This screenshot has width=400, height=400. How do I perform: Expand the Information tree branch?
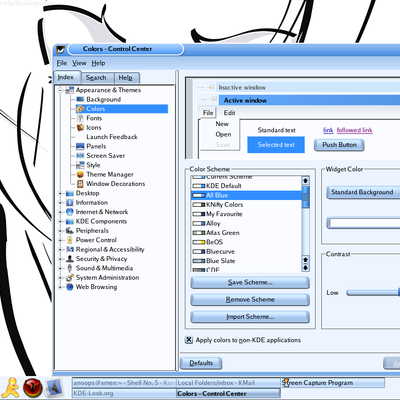click(x=60, y=203)
